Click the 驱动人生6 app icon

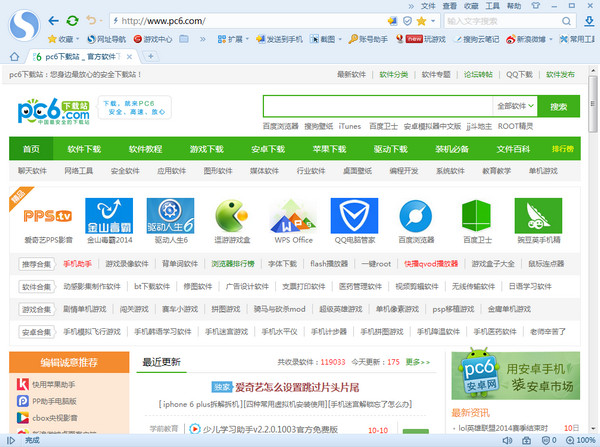170,216
